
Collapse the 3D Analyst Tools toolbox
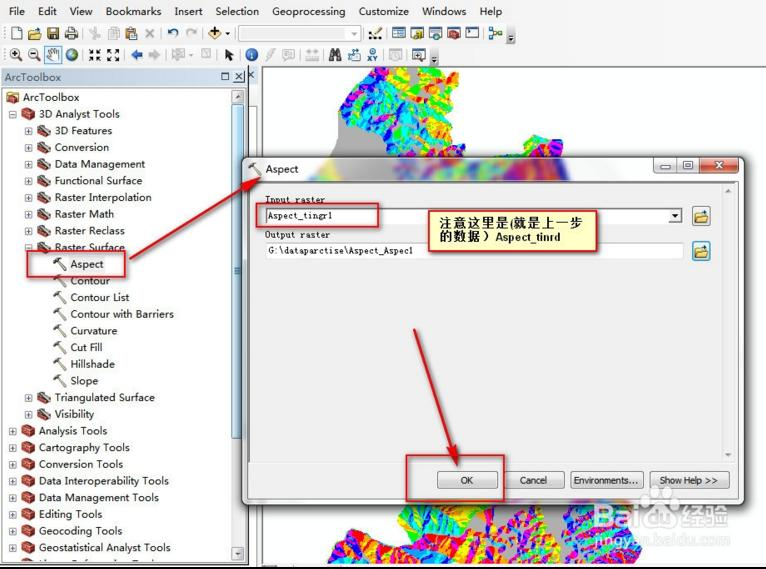[13, 115]
